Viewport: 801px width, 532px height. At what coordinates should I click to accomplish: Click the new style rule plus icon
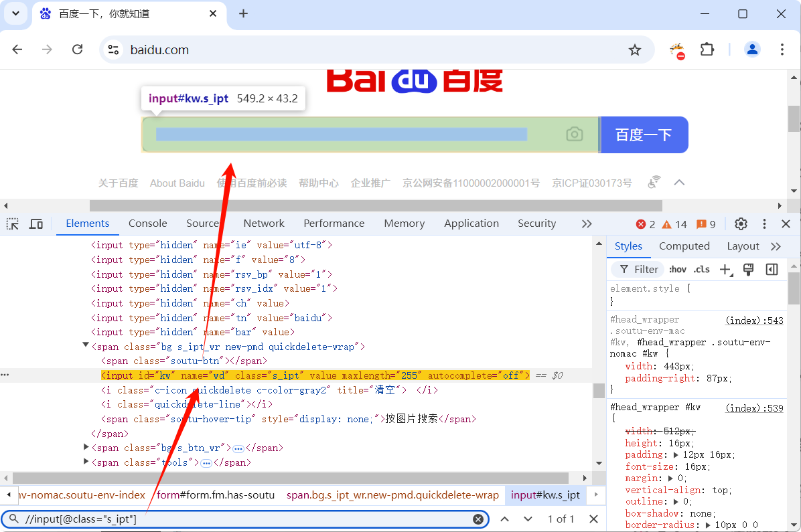(725, 270)
